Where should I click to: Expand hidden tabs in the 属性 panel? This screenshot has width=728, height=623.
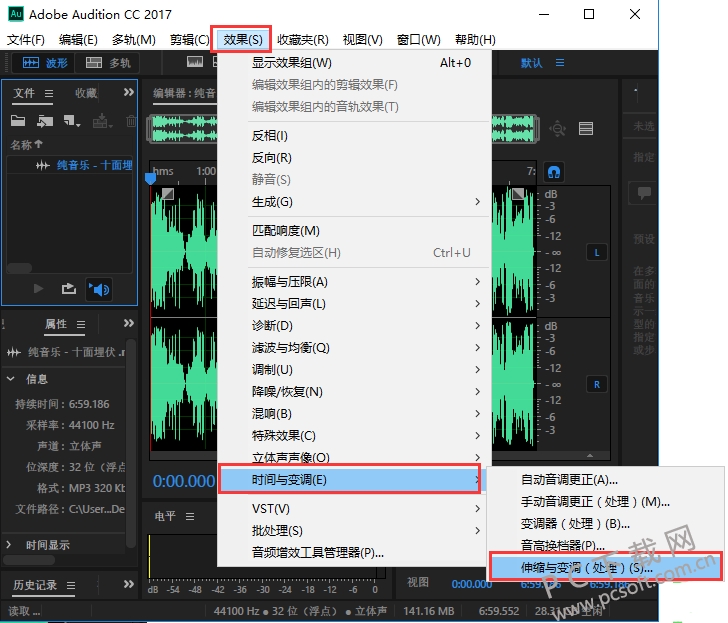coord(129,323)
